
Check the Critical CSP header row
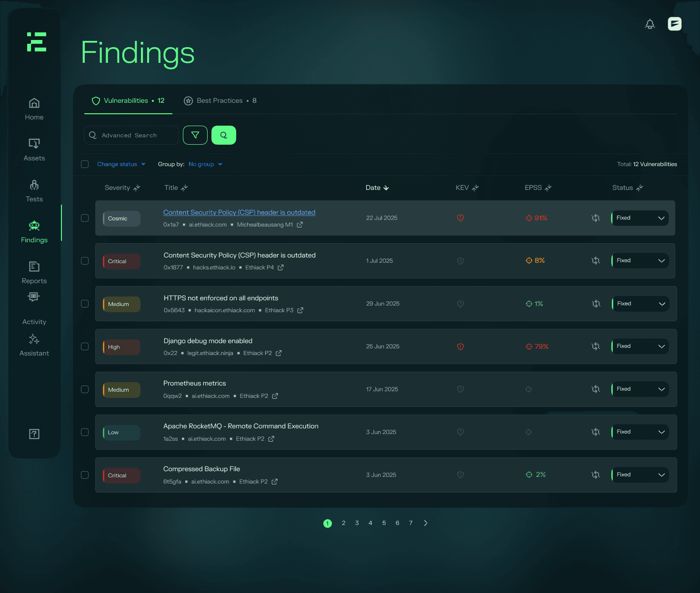point(85,261)
